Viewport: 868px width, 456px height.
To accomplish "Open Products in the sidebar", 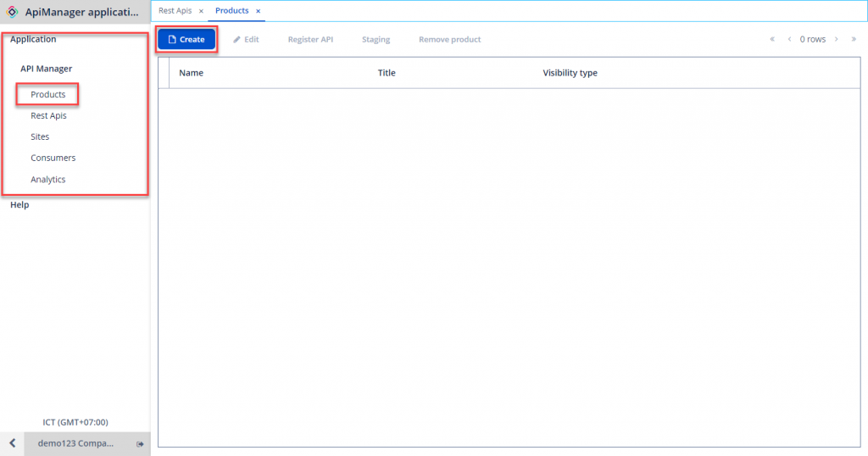I will pos(48,95).
